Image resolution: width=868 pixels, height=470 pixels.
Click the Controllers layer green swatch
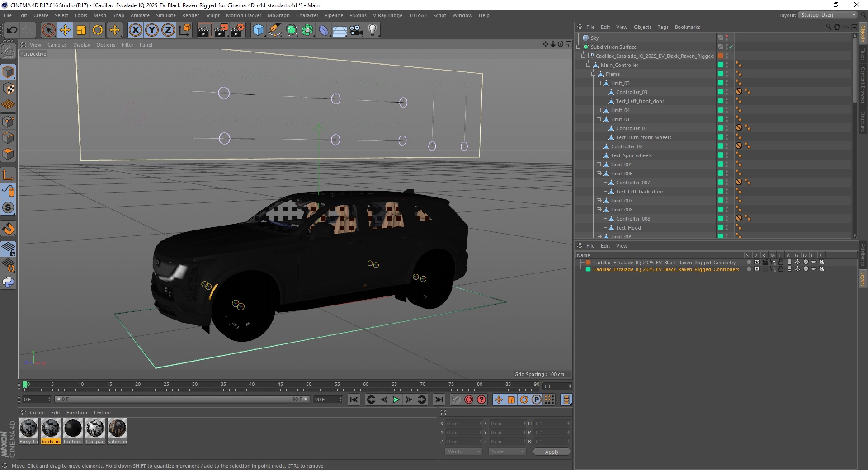tap(588, 269)
